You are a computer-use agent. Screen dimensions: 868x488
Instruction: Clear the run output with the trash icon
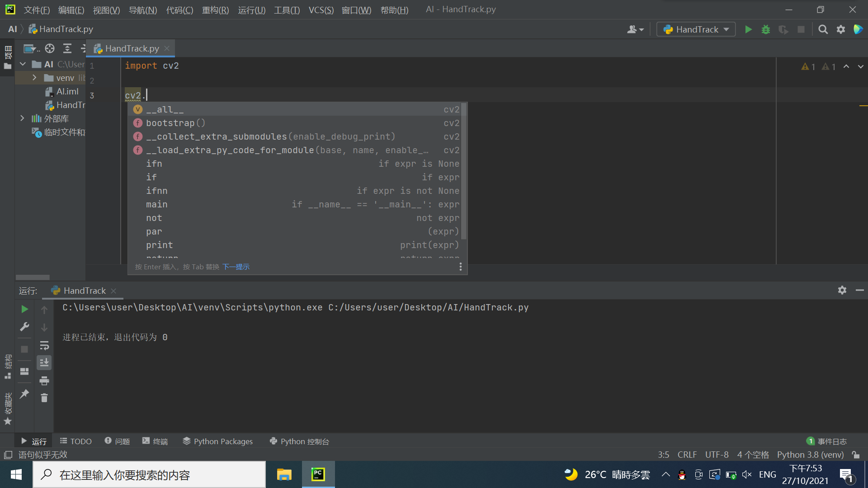point(44,398)
